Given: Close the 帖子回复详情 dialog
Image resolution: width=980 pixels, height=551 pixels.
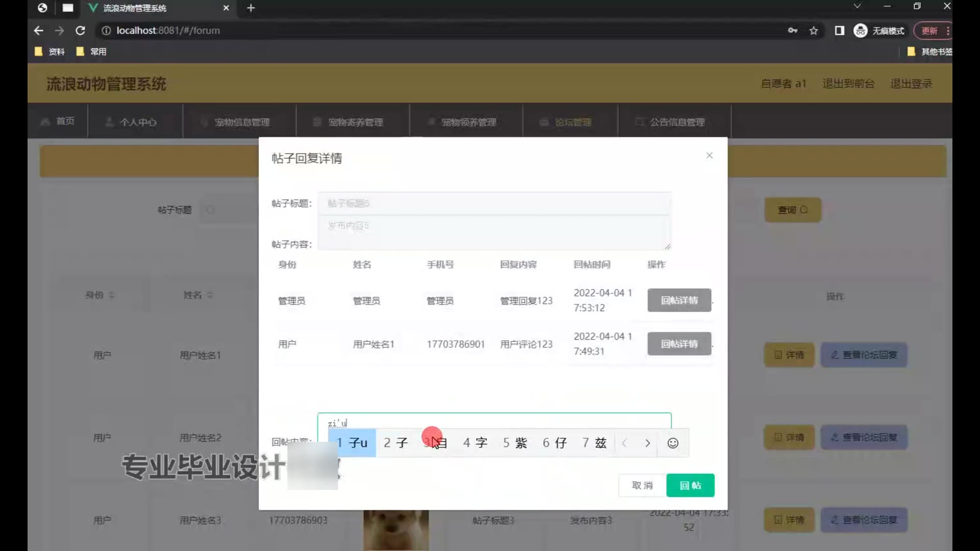Looking at the screenshot, I should pyautogui.click(x=709, y=156).
